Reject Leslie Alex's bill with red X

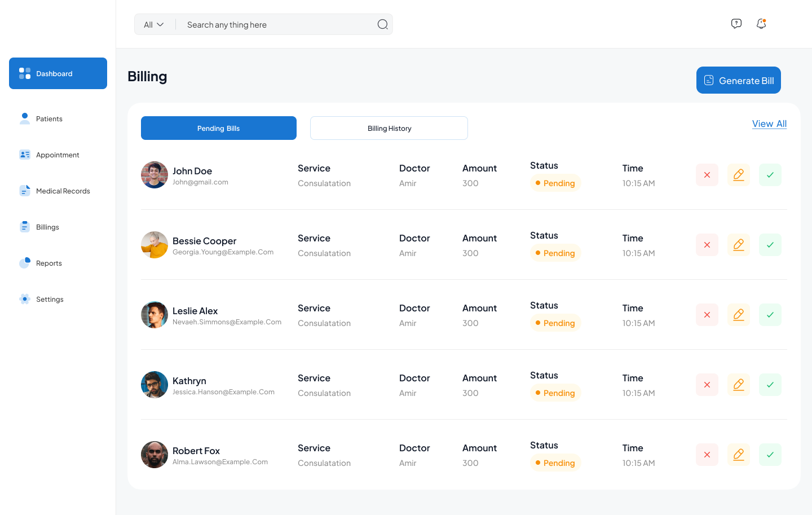707,315
